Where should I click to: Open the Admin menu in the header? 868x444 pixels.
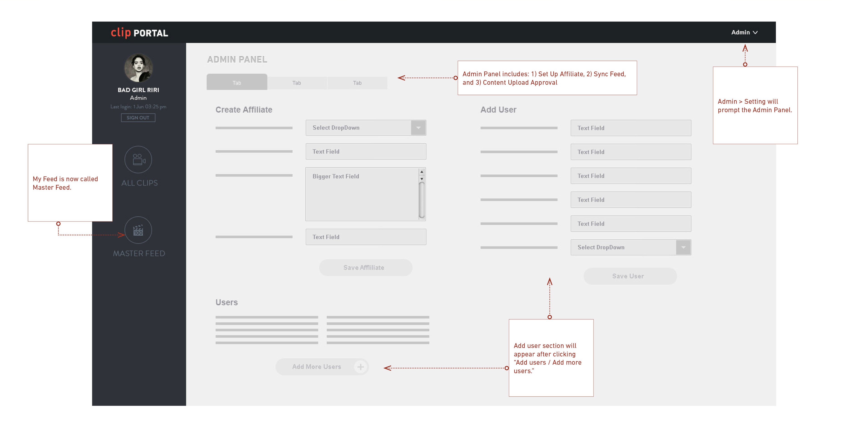(x=744, y=32)
